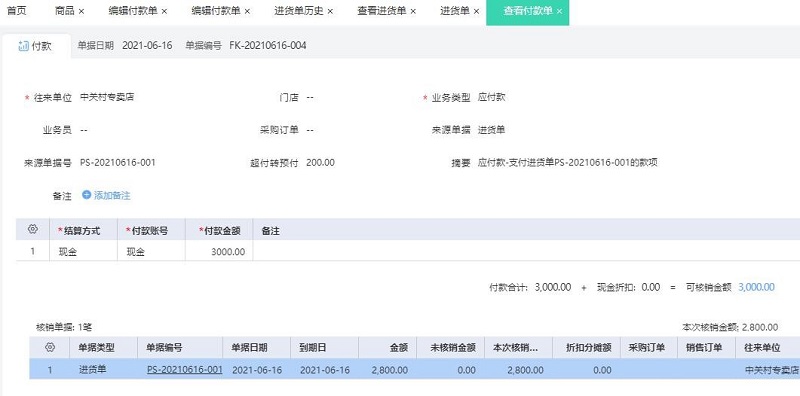The width and height of the screenshot is (800, 396).
Task: Click the 摘要 summary text
Action: point(568,162)
